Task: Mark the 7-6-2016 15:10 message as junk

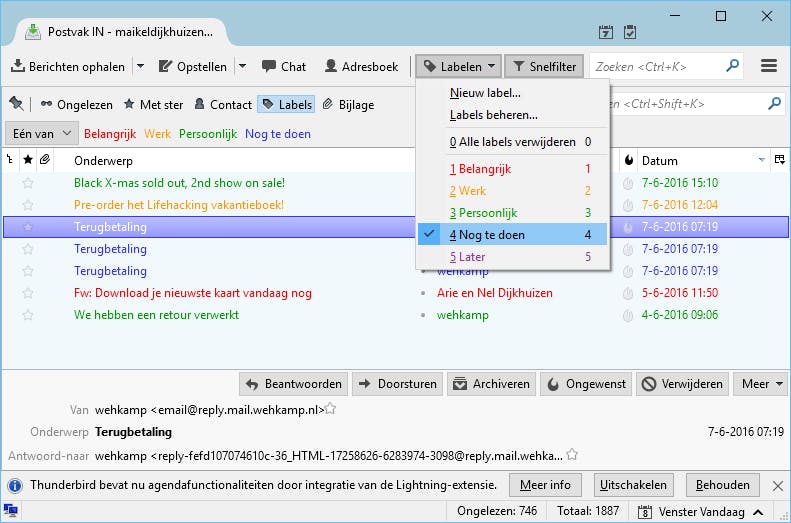Action: coord(628,184)
